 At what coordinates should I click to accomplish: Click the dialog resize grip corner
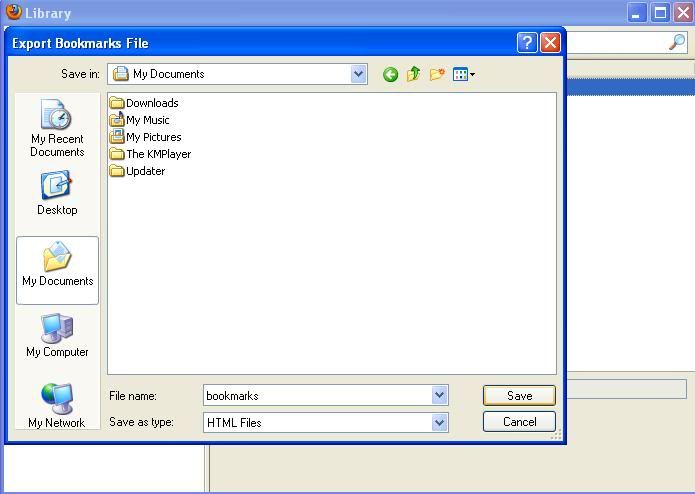tap(556, 434)
